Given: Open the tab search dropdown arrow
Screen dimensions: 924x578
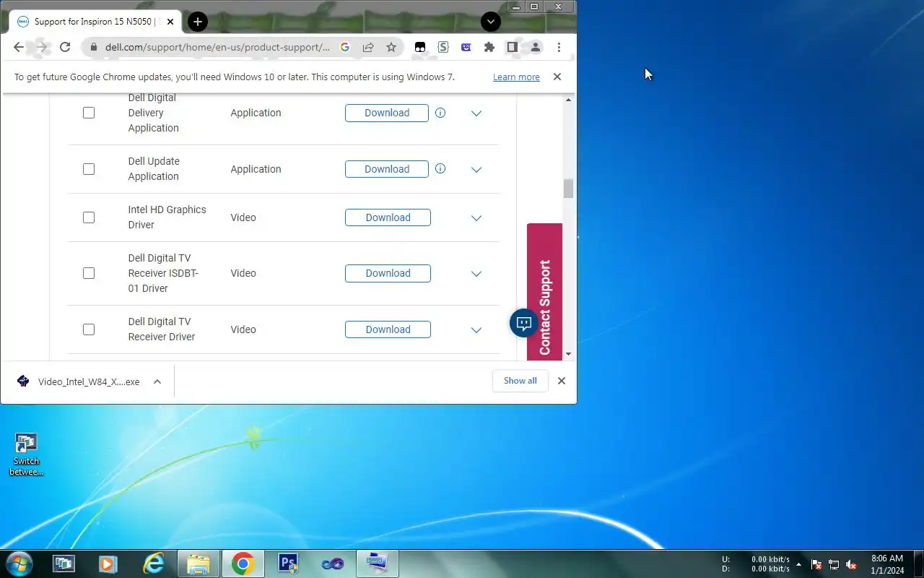Looking at the screenshot, I should tap(491, 22).
